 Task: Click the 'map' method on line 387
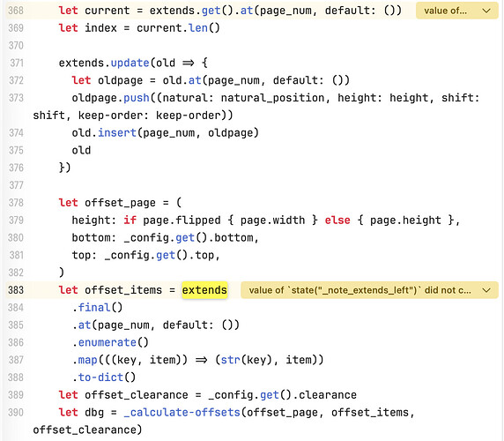coord(88,360)
